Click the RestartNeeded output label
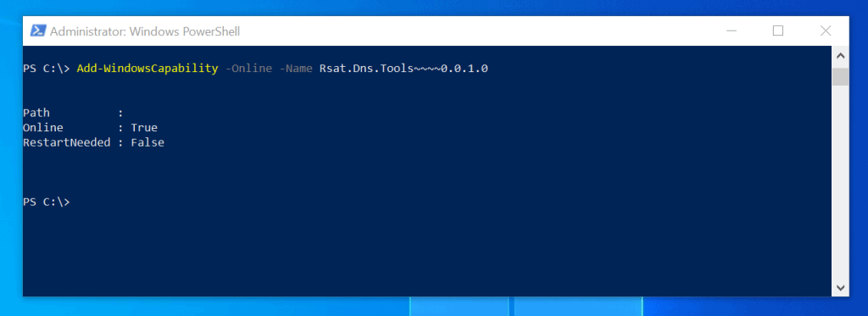Screen dimensions: 868x316 point(67,143)
